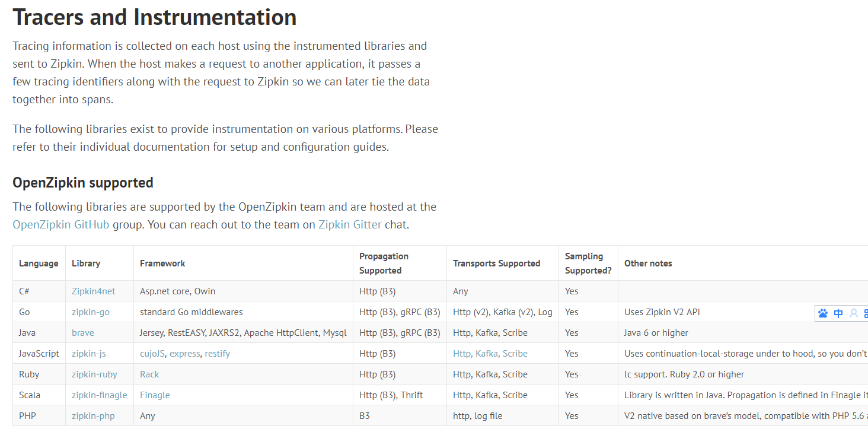Open the express framework link

pyautogui.click(x=184, y=354)
